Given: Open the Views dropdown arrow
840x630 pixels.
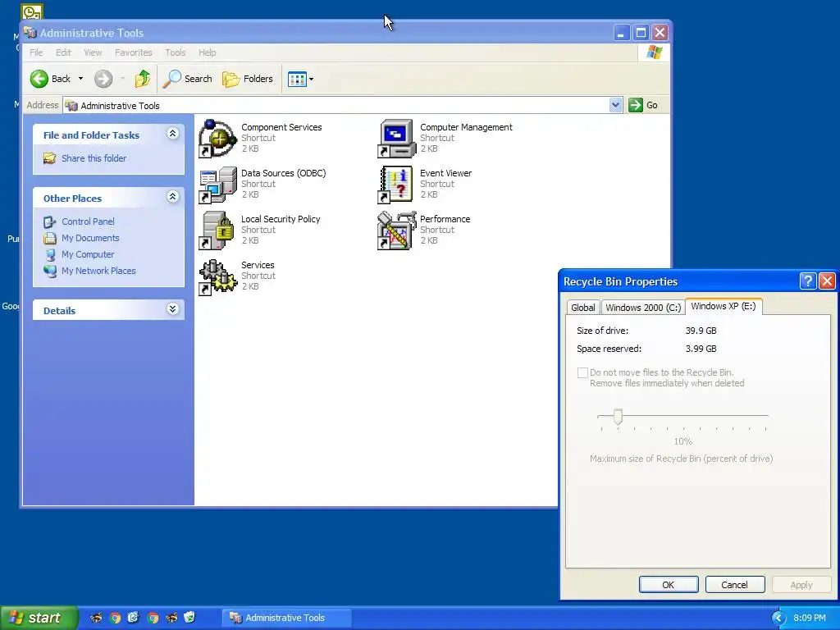Looking at the screenshot, I should (311, 80).
